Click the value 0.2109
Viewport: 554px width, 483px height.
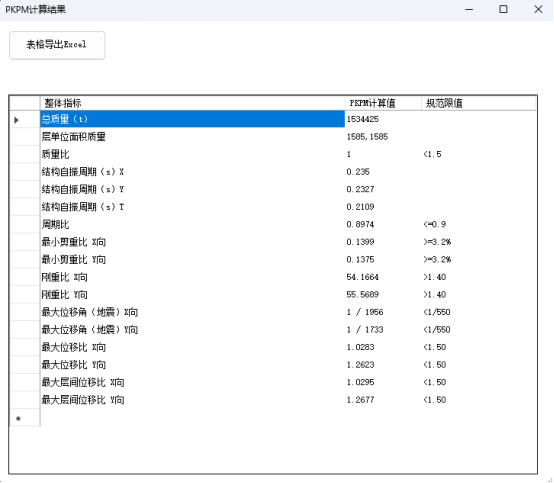(360, 207)
